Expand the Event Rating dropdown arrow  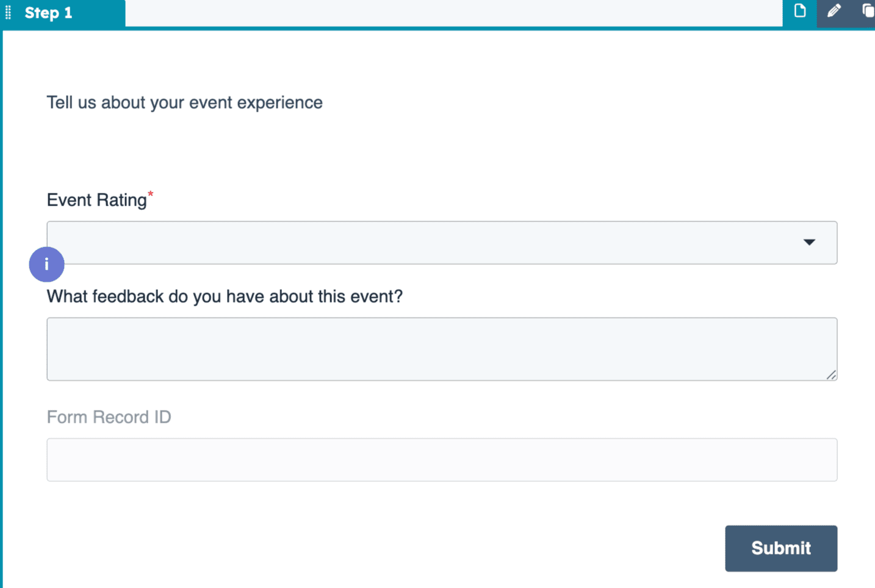(x=809, y=242)
